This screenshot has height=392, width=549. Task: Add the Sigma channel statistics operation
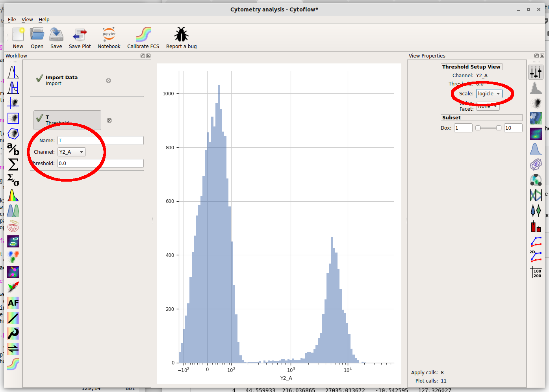[x=13, y=164]
